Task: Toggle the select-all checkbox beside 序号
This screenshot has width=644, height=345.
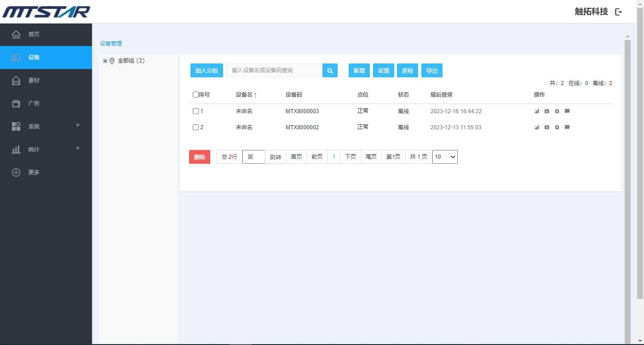Action: click(x=195, y=95)
